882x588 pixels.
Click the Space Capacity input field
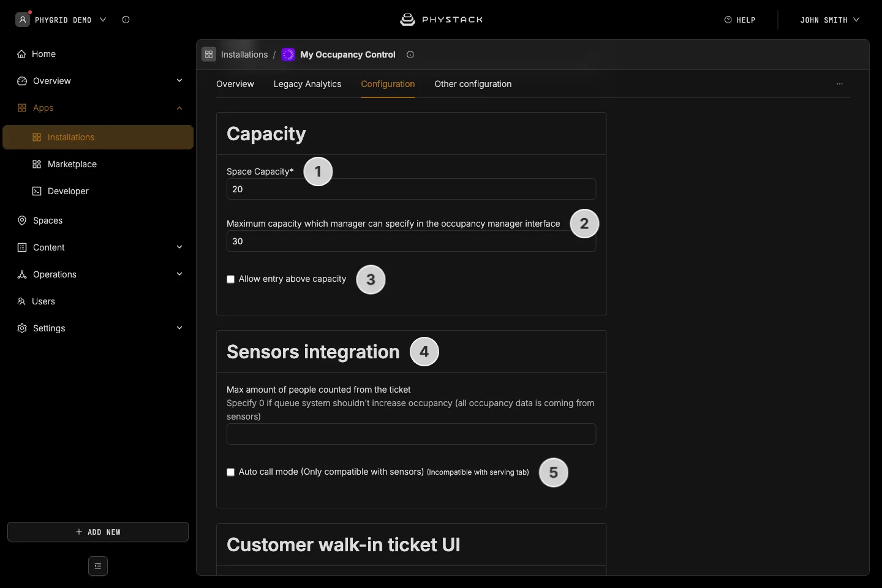pos(411,189)
